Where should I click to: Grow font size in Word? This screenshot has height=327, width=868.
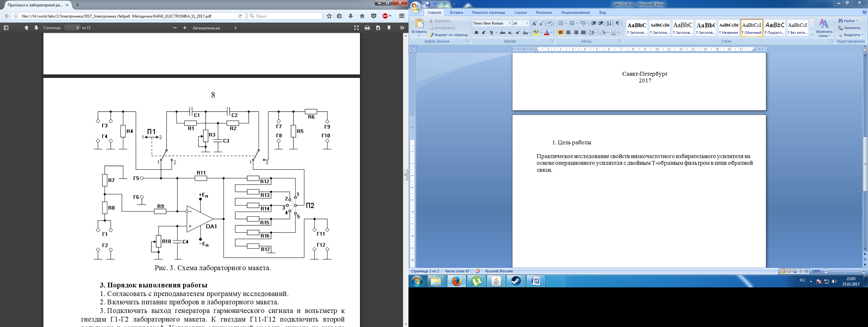(x=534, y=23)
